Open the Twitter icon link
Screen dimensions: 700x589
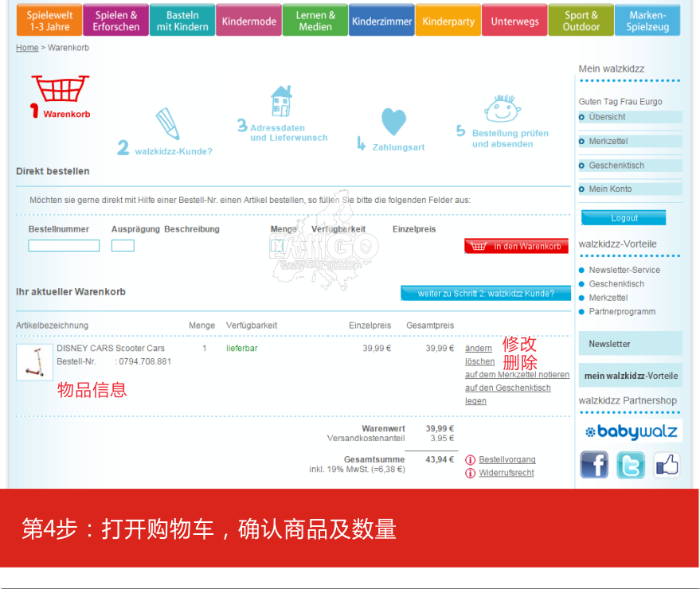(x=631, y=465)
